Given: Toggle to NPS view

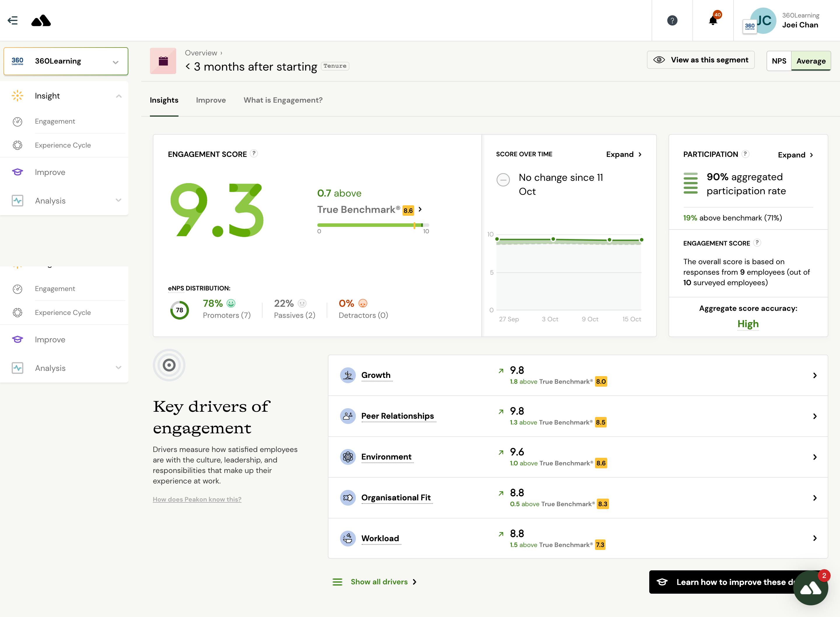Looking at the screenshot, I should (x=779, y=61).
